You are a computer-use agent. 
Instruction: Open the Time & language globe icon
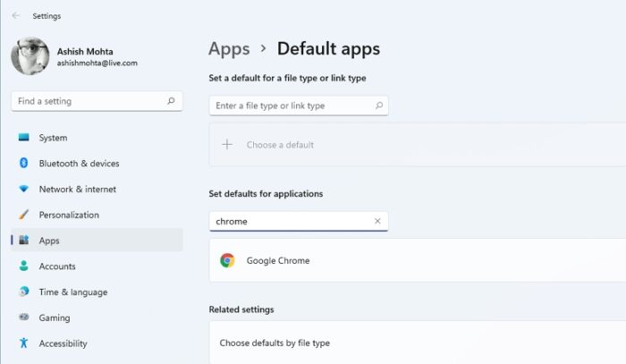click(x=23, y=292)
